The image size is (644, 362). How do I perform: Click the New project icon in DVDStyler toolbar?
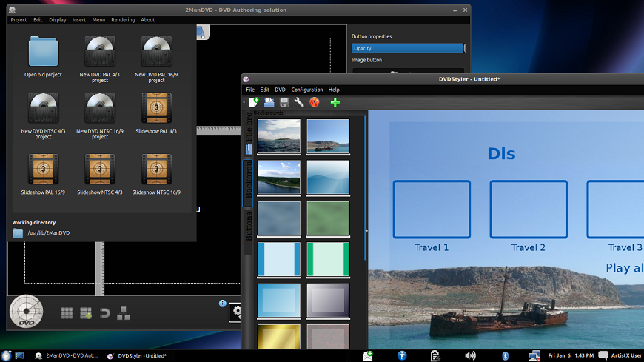[x=254, y=102]
